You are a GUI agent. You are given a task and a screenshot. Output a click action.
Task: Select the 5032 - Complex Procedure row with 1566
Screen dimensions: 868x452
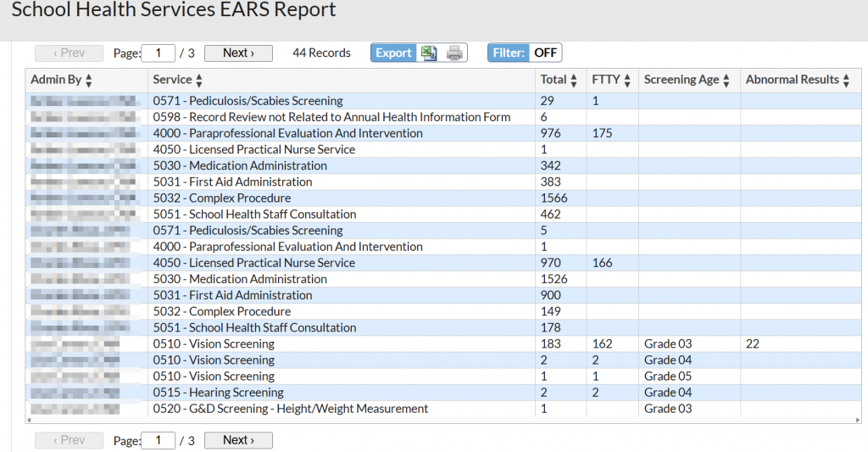tap(222, 198)
